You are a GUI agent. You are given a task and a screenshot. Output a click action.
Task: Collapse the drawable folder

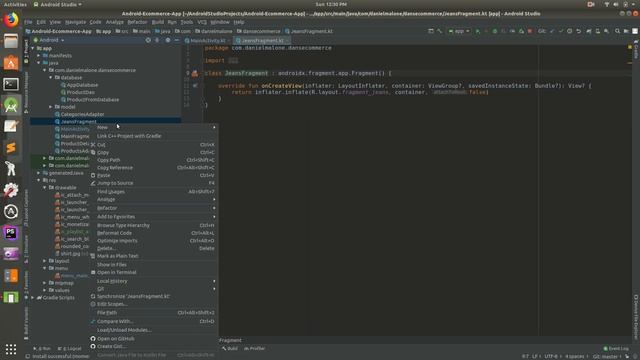tap(45, 188)
